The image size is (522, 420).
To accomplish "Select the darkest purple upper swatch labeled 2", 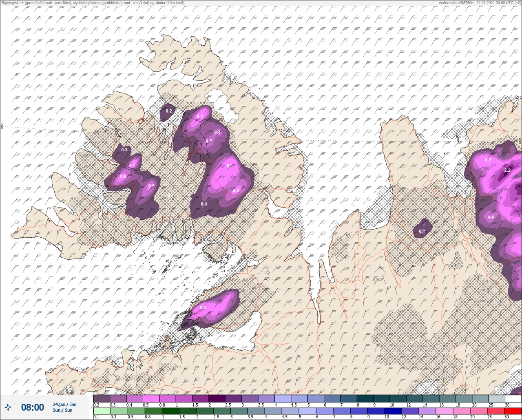I will pyautogui.click(x=217, y=398).
